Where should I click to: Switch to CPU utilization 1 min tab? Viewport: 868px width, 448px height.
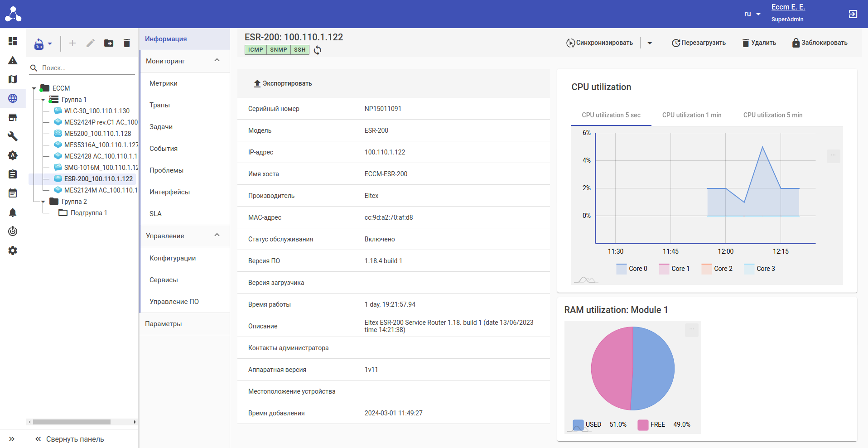coord(691,115)
